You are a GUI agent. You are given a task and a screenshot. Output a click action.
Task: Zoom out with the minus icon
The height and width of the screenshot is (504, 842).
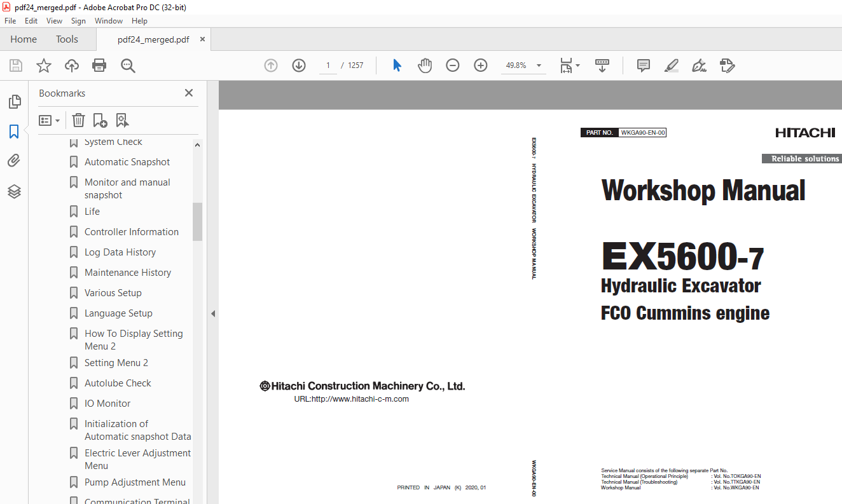[x=453, y=65]
